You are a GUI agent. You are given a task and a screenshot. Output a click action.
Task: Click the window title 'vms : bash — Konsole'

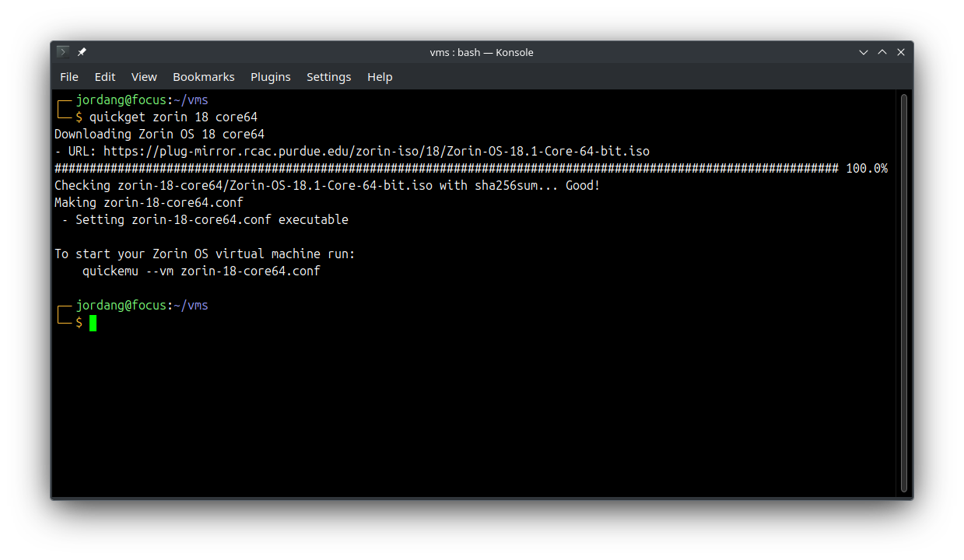click(x=482, y=52)
